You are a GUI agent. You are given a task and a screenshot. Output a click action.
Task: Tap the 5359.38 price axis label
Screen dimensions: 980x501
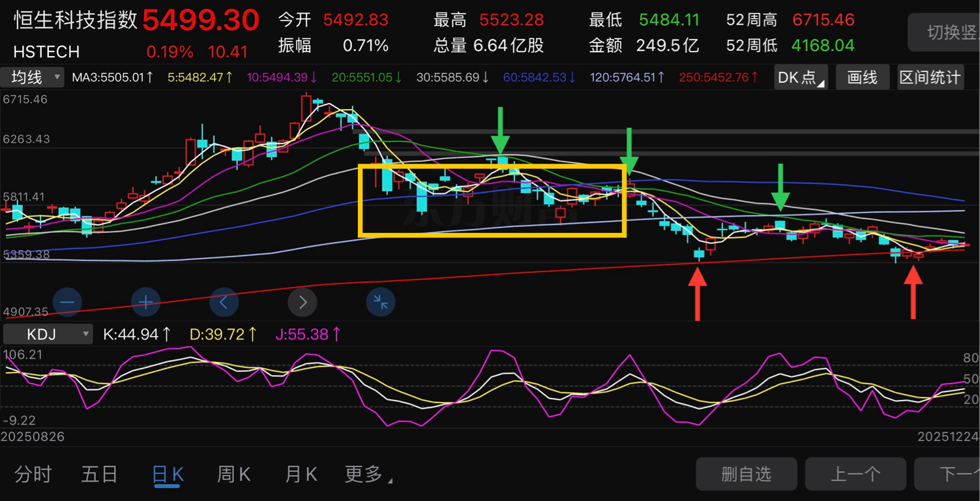(26, 254)
